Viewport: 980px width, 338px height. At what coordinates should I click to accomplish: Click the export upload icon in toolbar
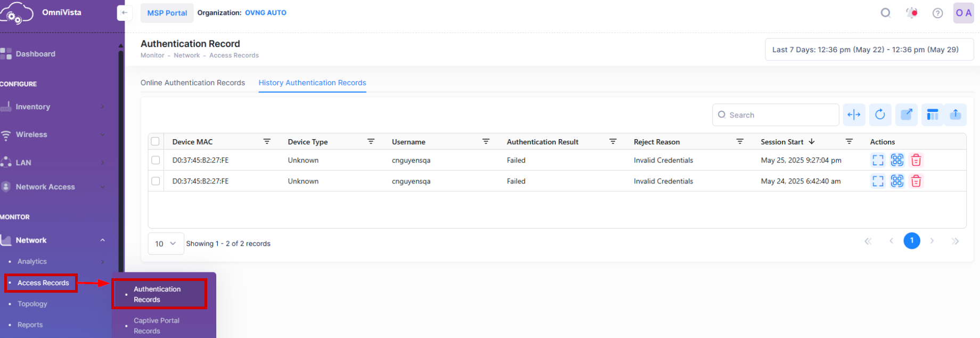click(x=956, y=115)
